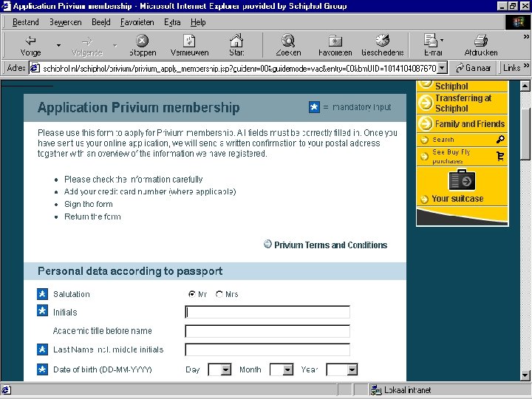The image size is (532, 399).
Task: Open the Year of birth dropdown
Action: click(341, 369)
